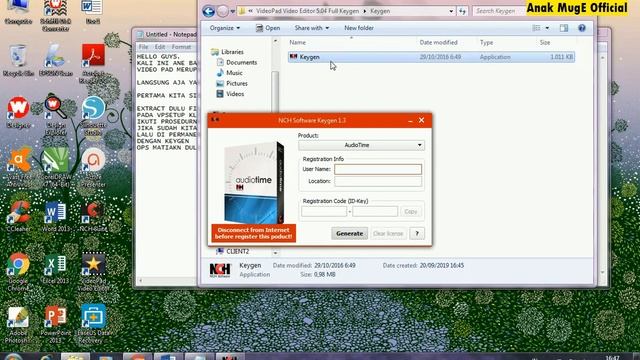Open the Recycle Bin desktop icon
The height and width of the screenshot is (360, 640).
click(x=18, y=60)
